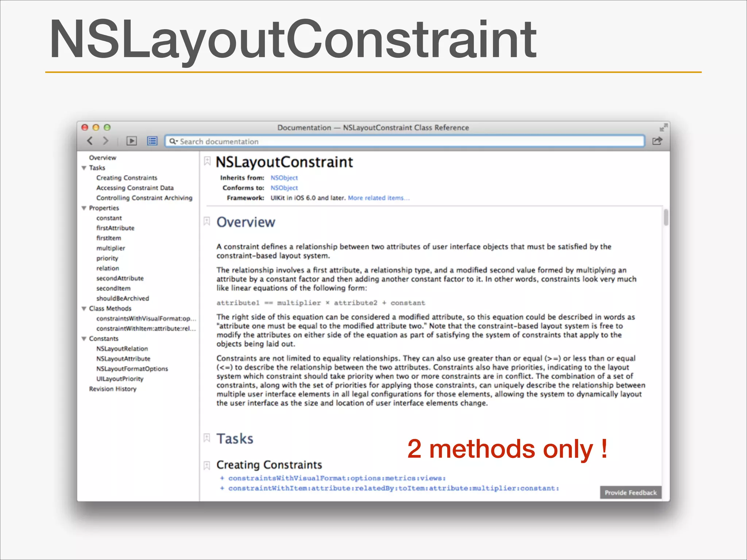Click the Class Methods label in sidebar
The image size is (747, 560).
(110, 309)
